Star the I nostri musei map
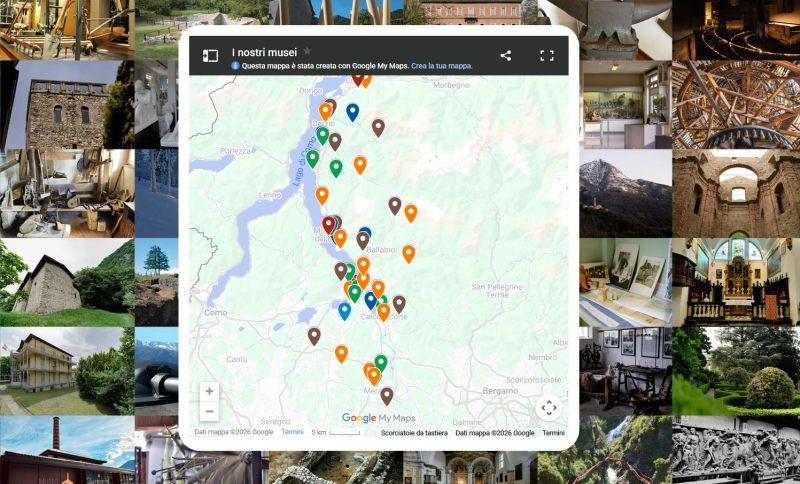Image resolution: width=800 pixels, height=484 pixels. tap(307, 51)
